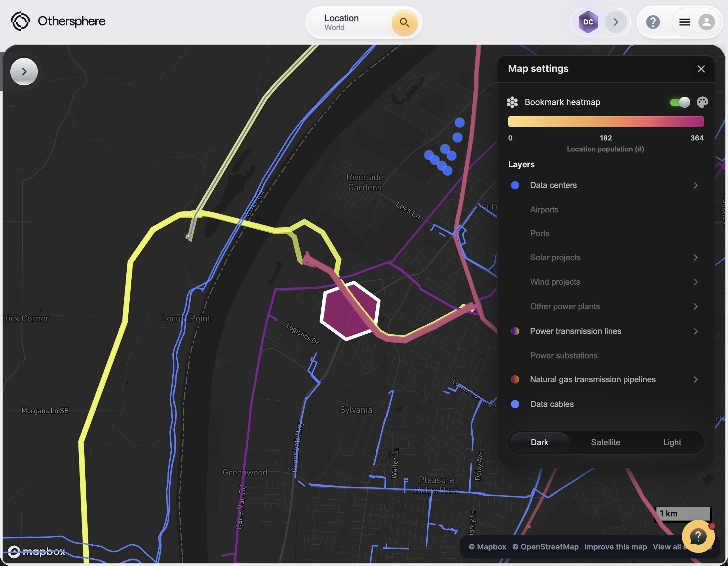The height and width of the screenshot is (566, 728).
Task: Toggle the Airports layer visibility
Action: tap(544, 210)
